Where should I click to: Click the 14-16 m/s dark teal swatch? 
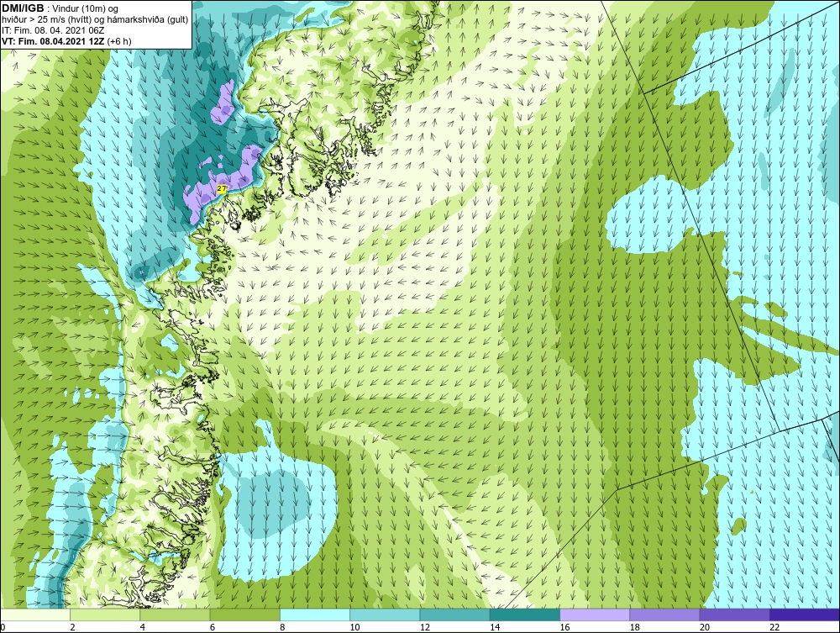pos(524,615)
